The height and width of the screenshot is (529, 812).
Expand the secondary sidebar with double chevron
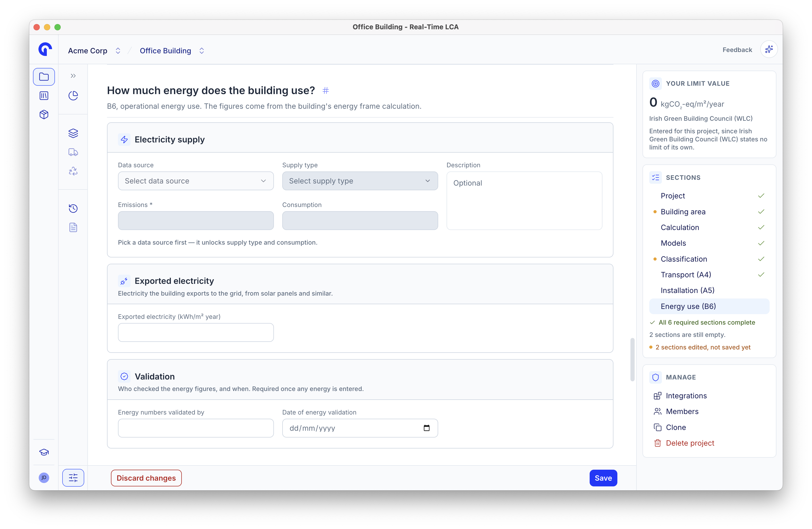pyautogui.click(x=73, y=76)
